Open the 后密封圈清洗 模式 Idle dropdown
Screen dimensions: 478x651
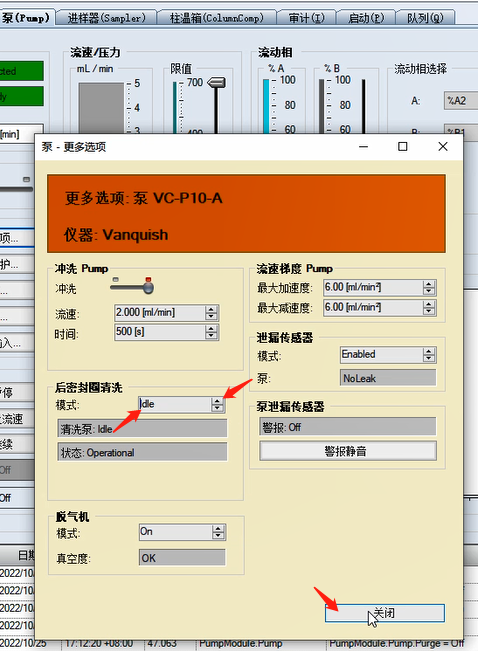175,404
